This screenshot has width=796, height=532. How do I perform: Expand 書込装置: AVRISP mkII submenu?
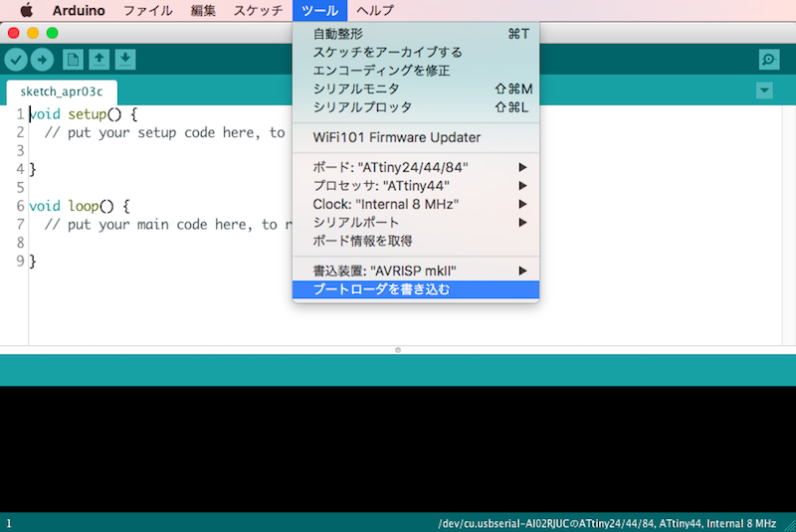(416, 270)
